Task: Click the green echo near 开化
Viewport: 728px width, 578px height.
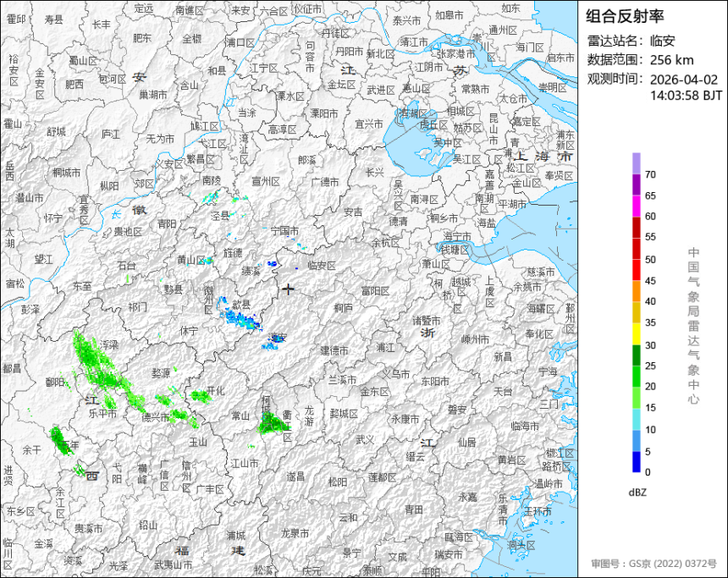Action: point(201,395)
